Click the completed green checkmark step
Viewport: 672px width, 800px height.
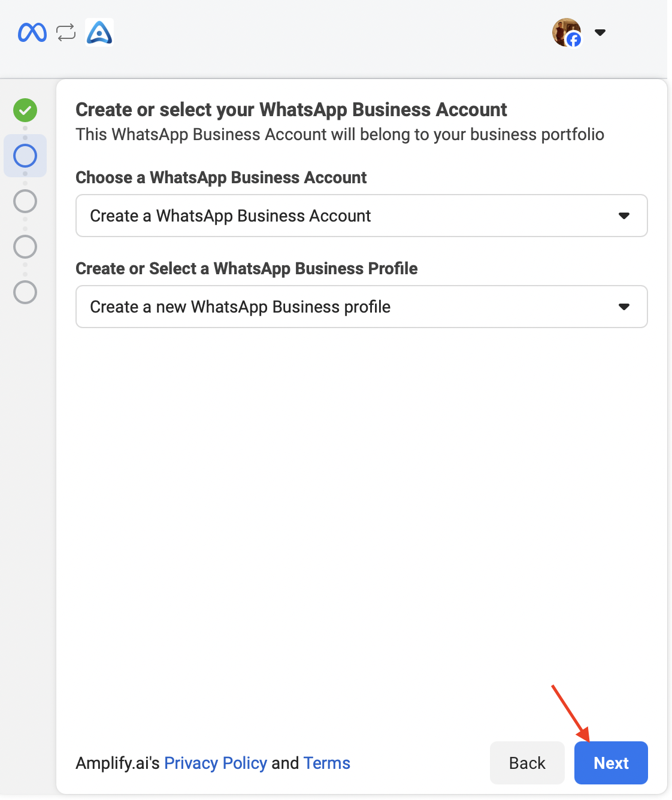click(25, 110)
